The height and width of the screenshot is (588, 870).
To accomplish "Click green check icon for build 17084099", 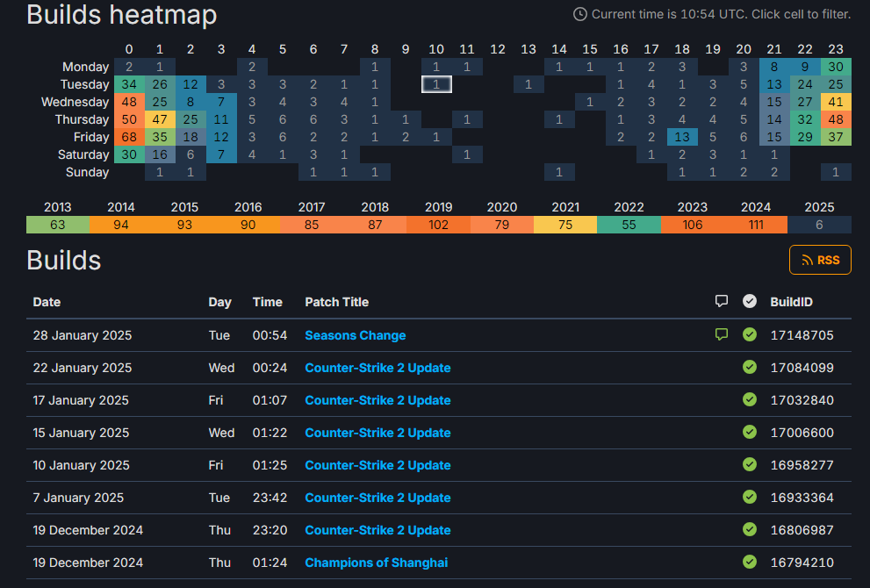I will (749, 367).
